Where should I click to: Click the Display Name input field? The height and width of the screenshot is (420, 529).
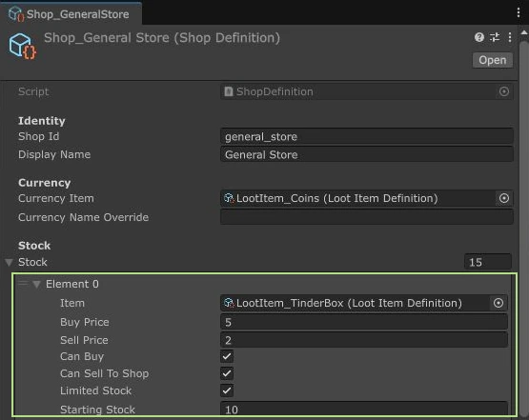[367, 154]
